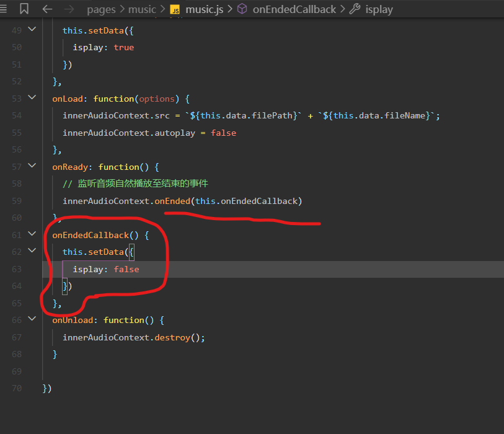Screen dimensions: 504x434
Task: Click 'autoplay' on line 55
Action: coord(175,133)
